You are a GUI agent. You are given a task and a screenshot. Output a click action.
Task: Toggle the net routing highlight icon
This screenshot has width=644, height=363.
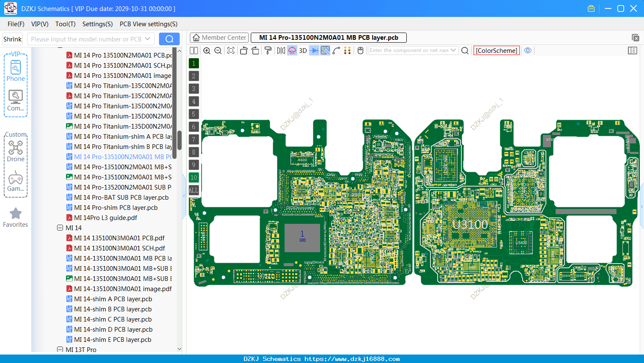(325, 50)
